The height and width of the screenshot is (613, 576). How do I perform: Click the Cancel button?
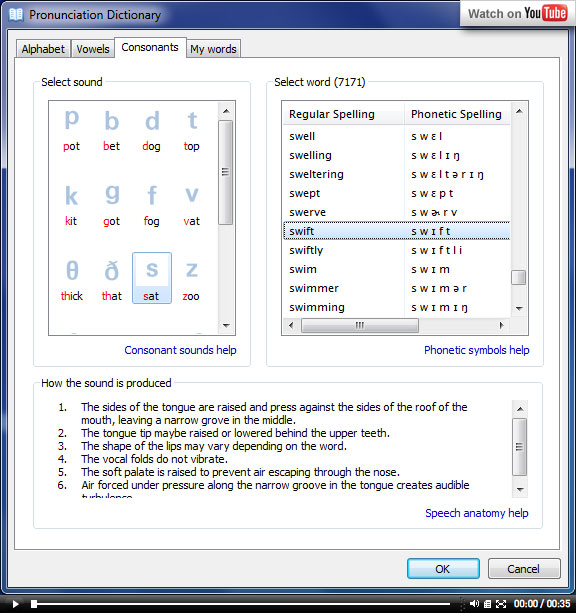click(524, 568)
